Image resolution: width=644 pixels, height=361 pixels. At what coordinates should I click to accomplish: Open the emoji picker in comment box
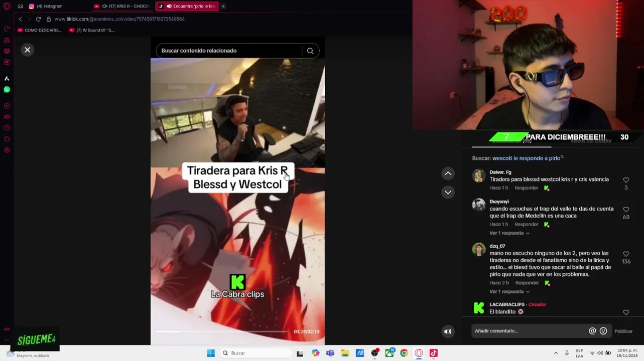pos(603,331)
